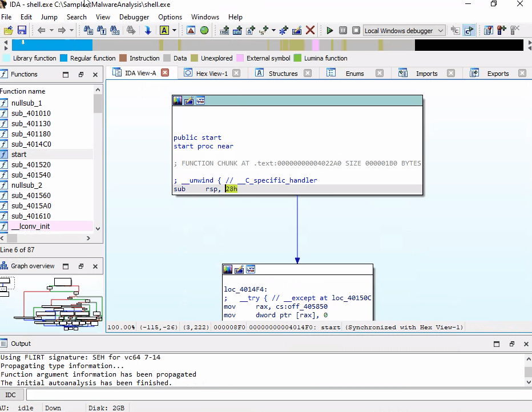Start debugger with green play button
The width and height of the screenshot is (532, 412).
[x=329, y=30]
